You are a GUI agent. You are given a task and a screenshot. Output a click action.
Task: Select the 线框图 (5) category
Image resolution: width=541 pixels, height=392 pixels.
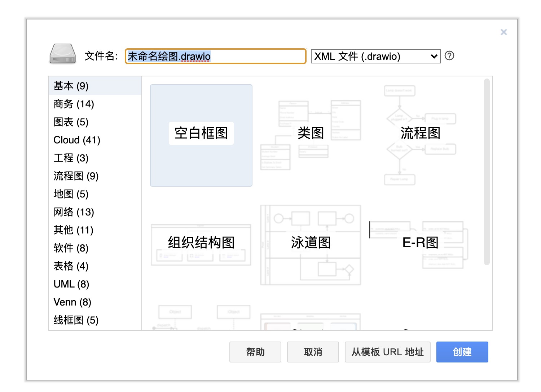click(x=95, y=320)
